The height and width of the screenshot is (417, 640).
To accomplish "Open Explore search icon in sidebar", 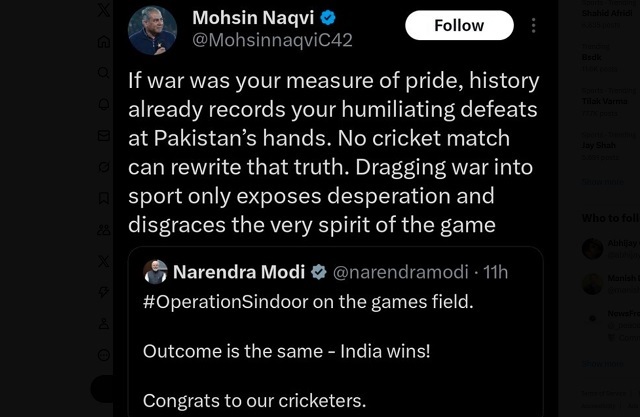I will (104, 73).
